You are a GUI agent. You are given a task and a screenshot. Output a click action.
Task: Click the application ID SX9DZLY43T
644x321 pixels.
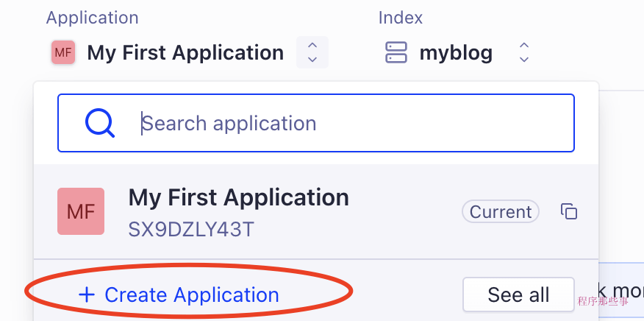tap(191, 229)
